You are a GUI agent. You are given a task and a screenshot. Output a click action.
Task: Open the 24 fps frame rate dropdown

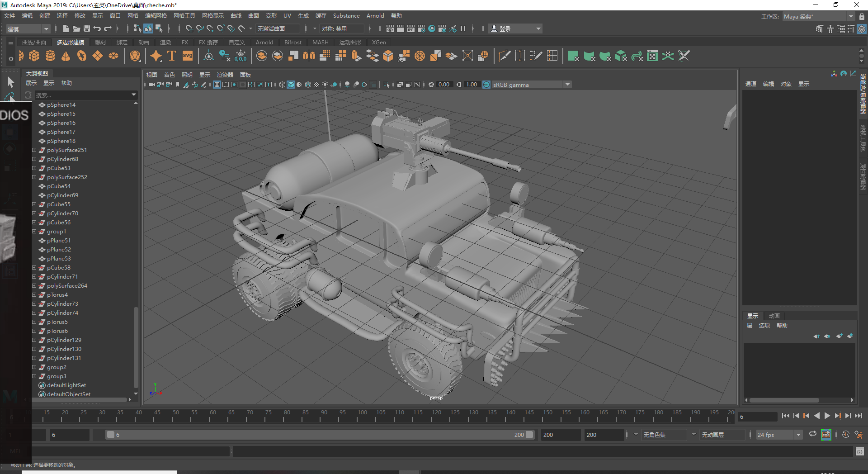tap(779, 435)
